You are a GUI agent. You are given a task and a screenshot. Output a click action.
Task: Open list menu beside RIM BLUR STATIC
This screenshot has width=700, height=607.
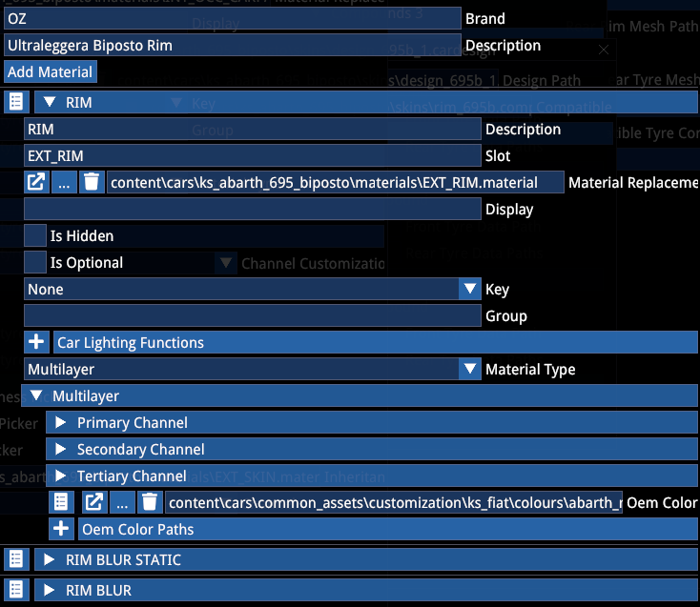point(16,559)
